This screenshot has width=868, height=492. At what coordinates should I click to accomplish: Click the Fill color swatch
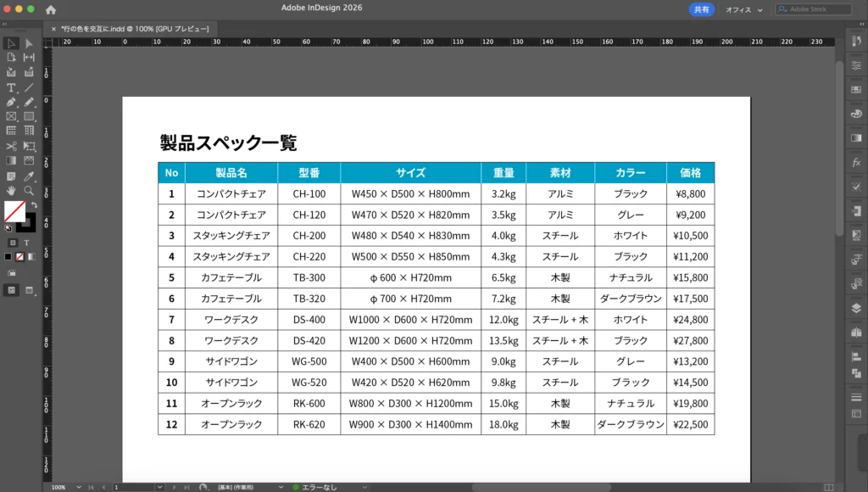pos(14,211)
